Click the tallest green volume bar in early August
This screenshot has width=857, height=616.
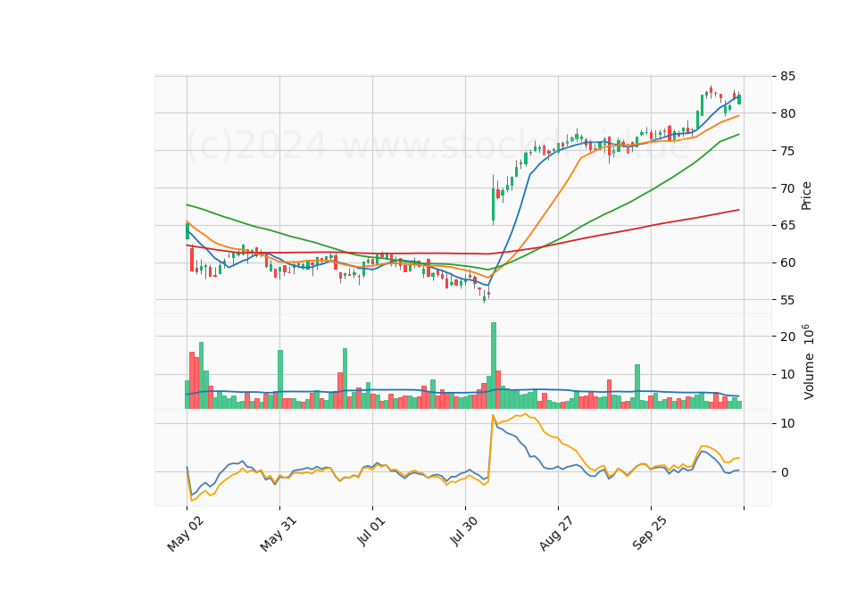(494, 366)
